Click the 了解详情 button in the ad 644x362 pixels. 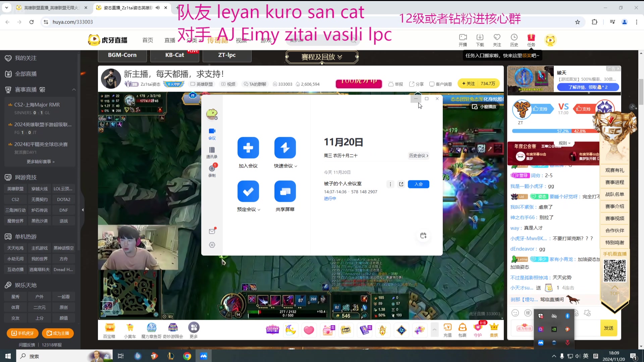click(588, 87)
